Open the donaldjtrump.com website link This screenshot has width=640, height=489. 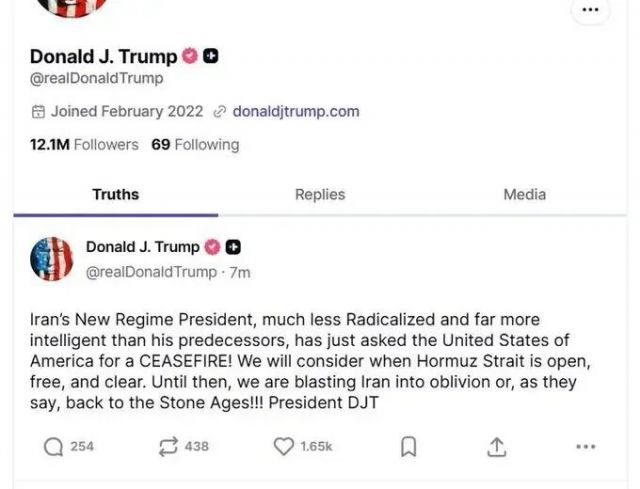295,112
